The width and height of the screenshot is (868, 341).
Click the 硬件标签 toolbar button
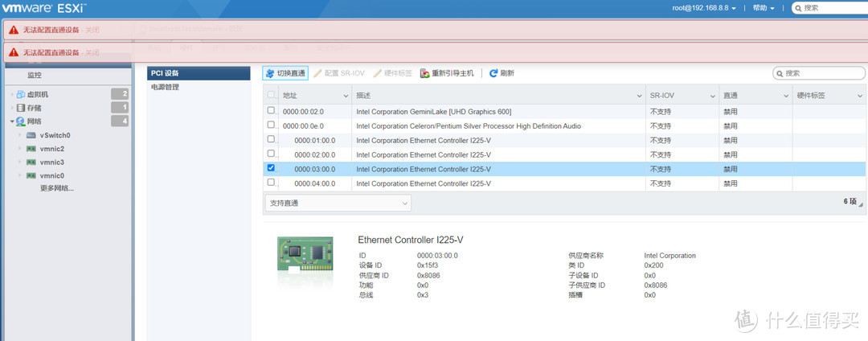[x=392, y=73]
